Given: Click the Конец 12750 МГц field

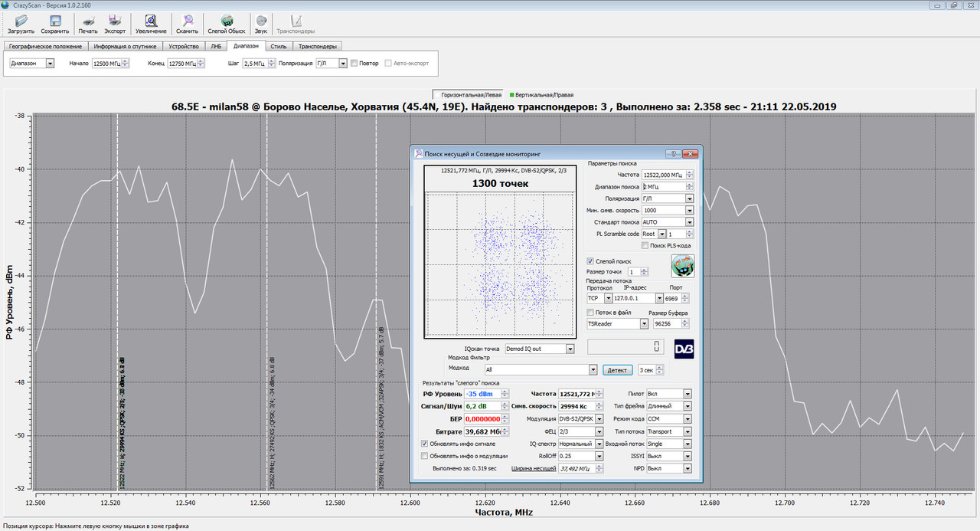Looking at the screenshot, I should pos(186,64).
